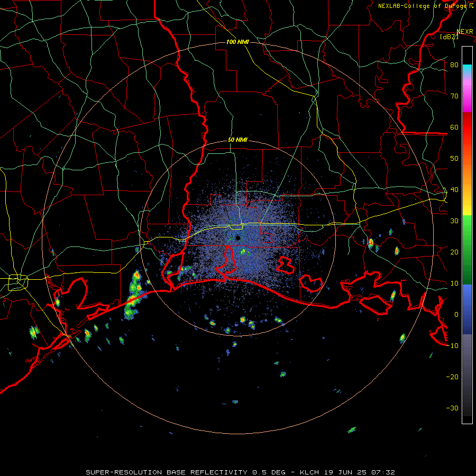Click the 80 dBZ scale value
The image size is (476, 476).
tap(454, 65)
